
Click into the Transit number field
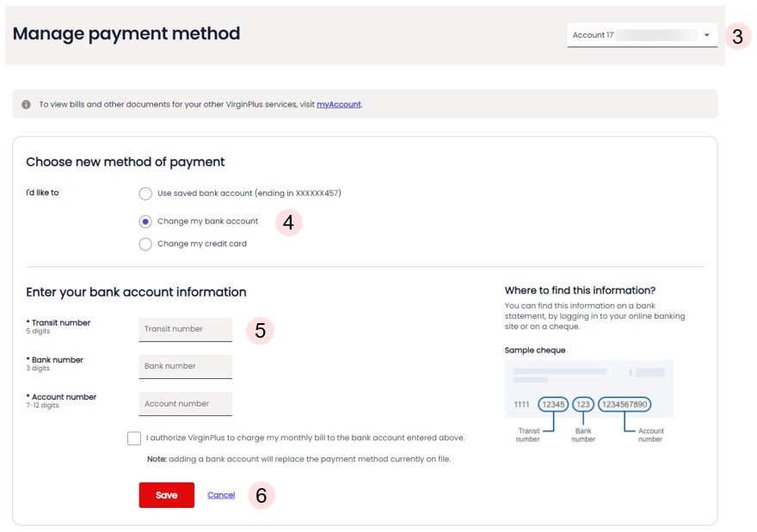click(x=185, y=328)
